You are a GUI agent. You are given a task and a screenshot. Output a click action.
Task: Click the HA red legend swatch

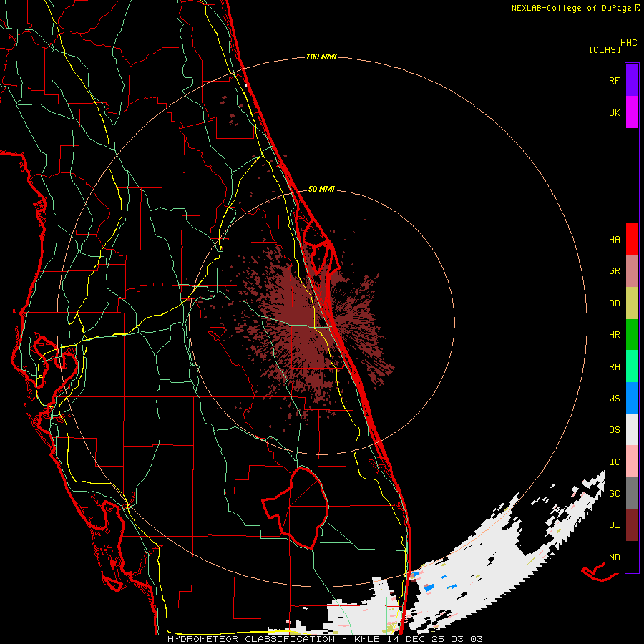[x=632, y=239]
